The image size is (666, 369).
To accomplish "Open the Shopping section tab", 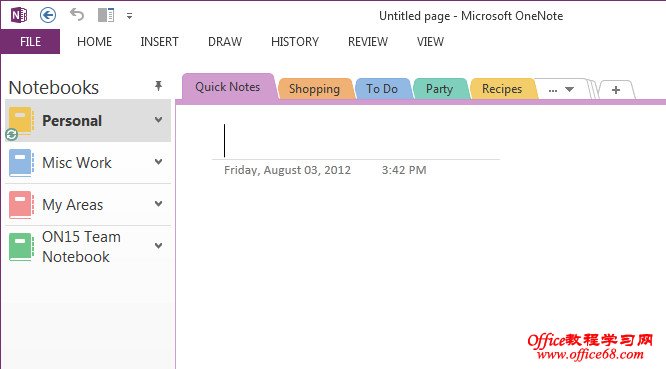I will coord(315,89).
